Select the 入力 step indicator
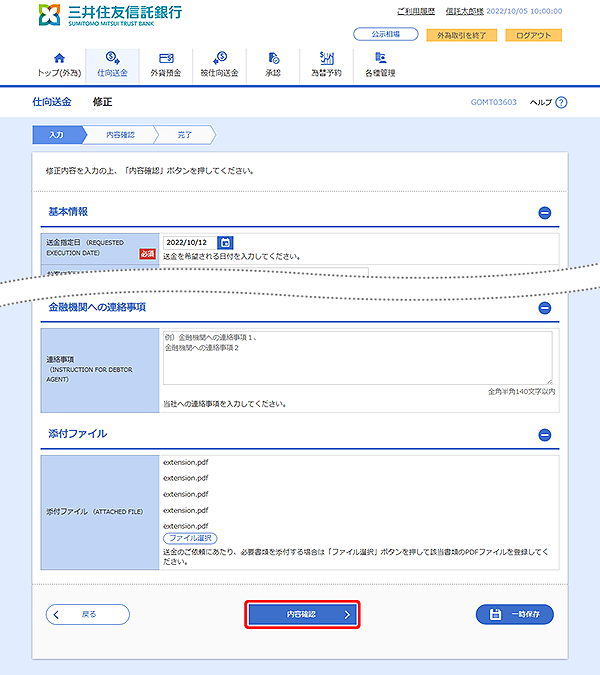600x675 pixels. click(57, 135)
